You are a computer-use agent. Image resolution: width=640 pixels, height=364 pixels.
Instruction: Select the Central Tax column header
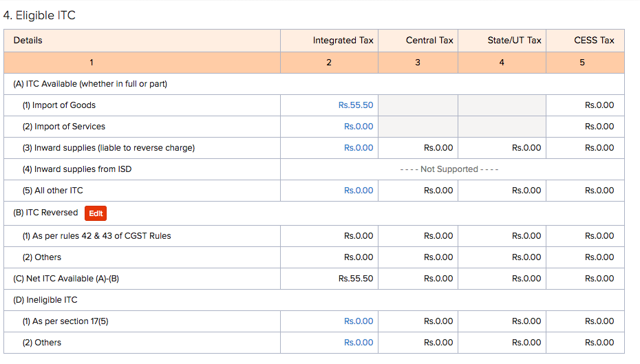pos(429,41)
